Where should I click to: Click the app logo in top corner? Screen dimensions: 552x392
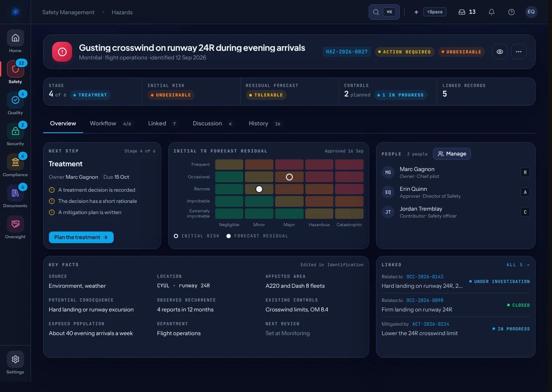pyautogui.click(x=16, y=12)
